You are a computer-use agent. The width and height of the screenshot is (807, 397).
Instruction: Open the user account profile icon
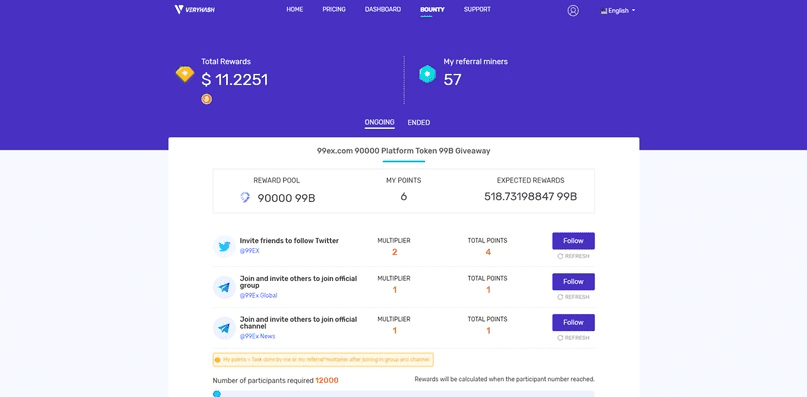(573, 10)
